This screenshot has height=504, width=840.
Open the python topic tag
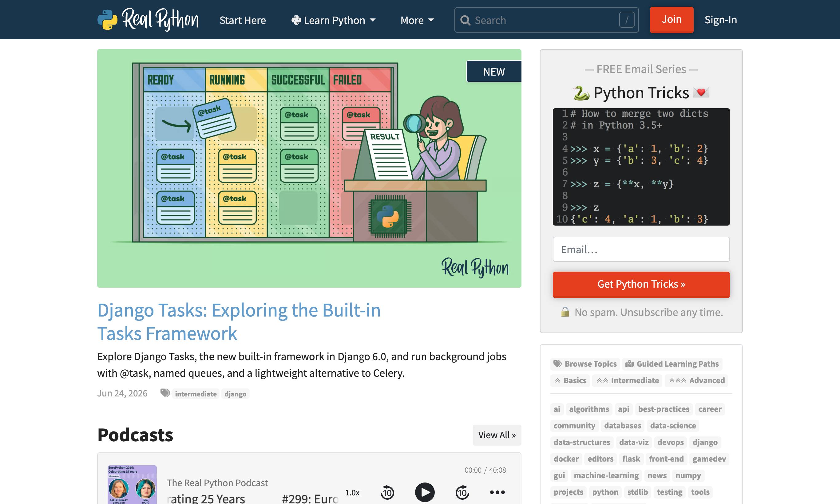[x=605, y=492]
